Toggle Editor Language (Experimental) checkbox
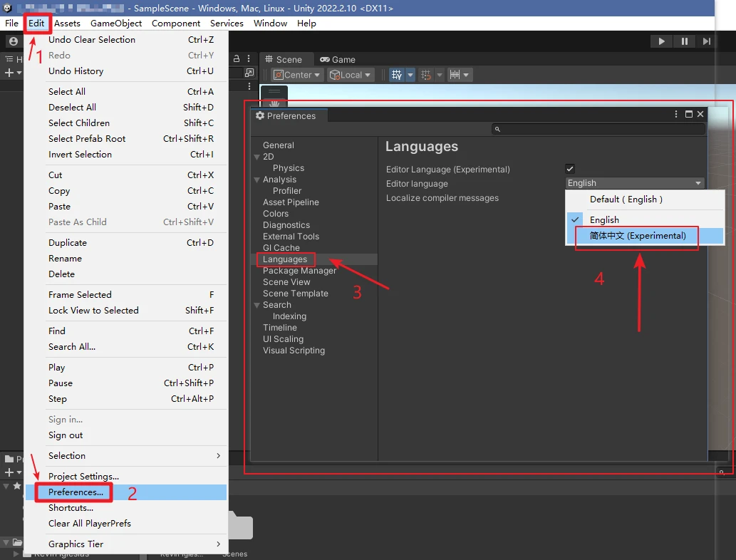The height and width of the screenshot is (560, 736). 570,169
